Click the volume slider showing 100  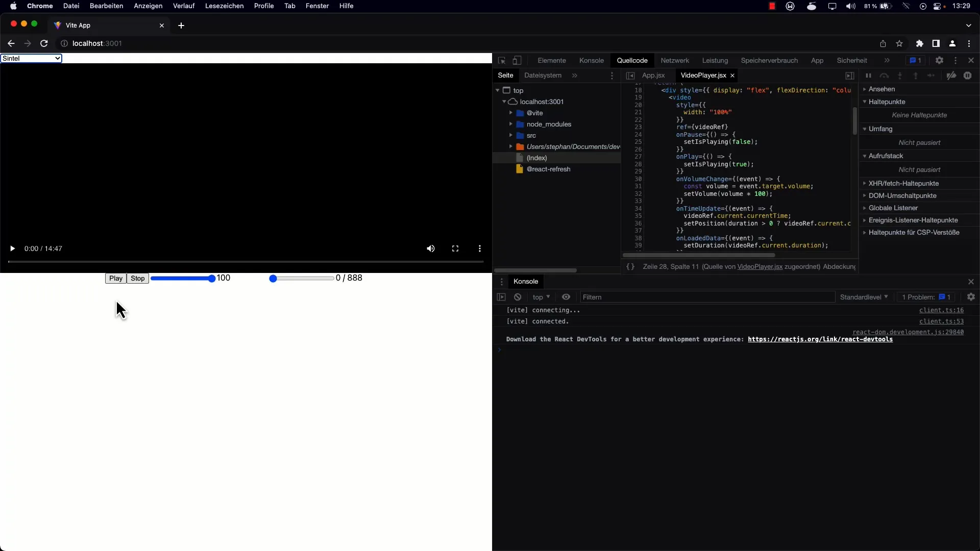click(x=183, y=279)
